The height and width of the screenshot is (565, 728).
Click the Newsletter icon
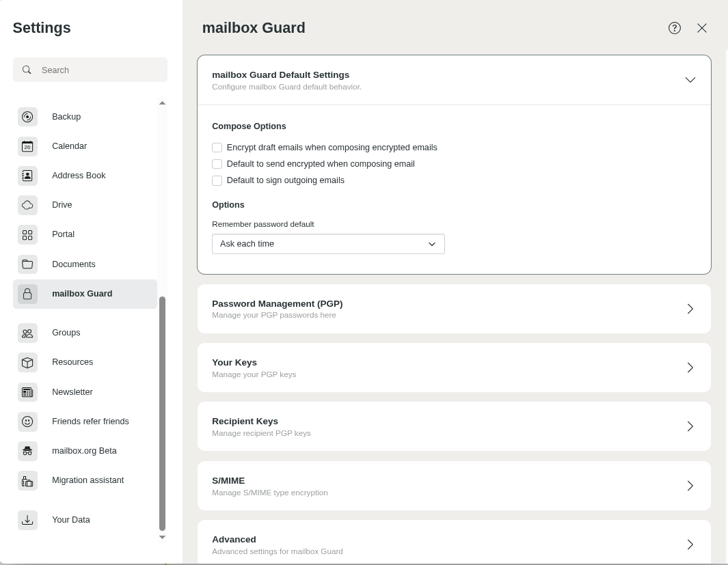tap(27, 392)
